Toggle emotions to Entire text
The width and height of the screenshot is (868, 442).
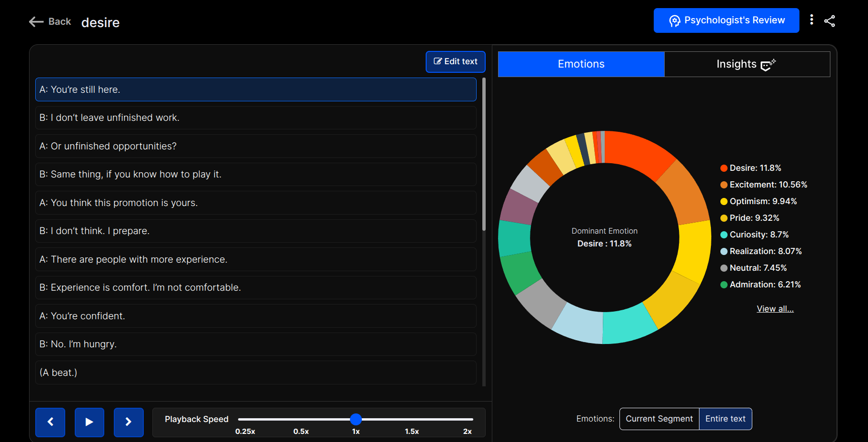click(725, 419)
